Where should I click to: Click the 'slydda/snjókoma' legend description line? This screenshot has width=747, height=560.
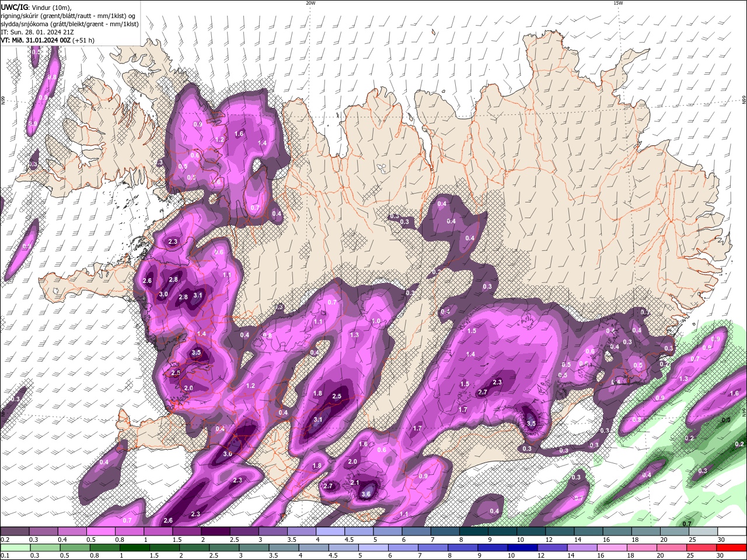(69, 24)
